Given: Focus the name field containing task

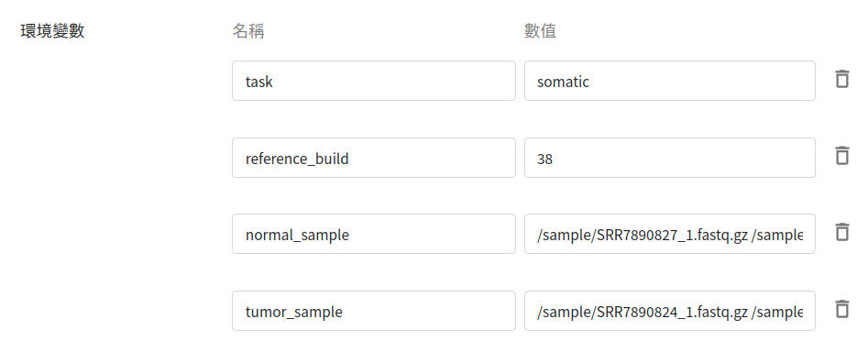Looking at the screenshot, I should click(374, 81).
